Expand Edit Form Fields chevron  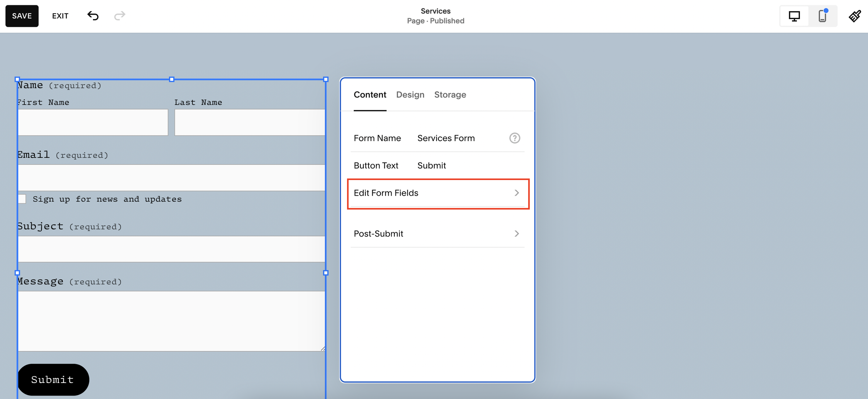[x=517, y=193]
